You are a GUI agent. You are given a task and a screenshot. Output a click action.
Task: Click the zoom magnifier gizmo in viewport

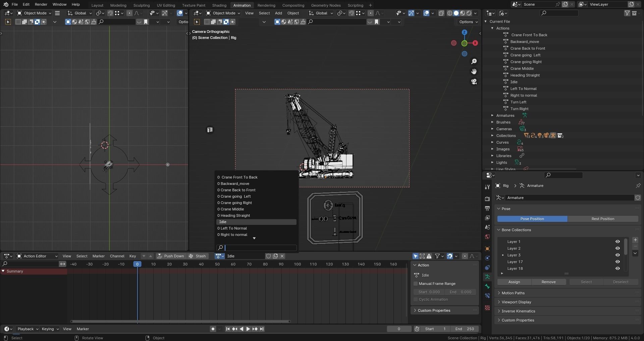(x=474, y=61)
